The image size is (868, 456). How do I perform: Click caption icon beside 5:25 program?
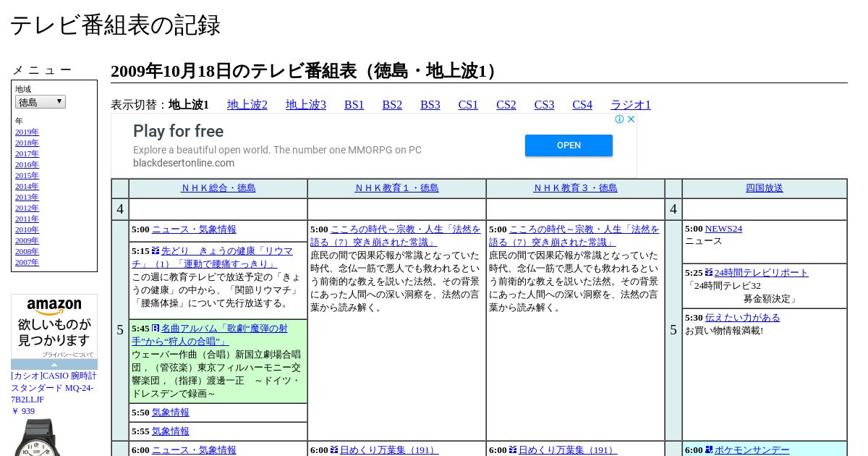tap(709, 272)
